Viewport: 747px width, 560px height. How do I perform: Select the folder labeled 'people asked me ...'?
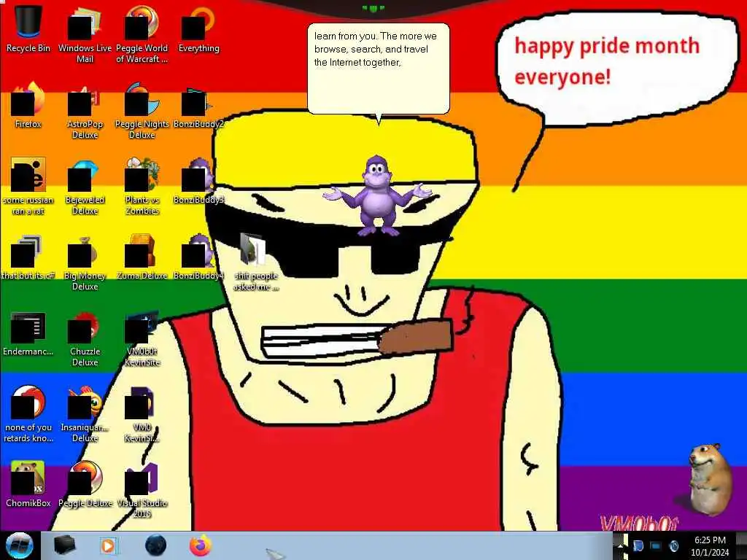256,262
